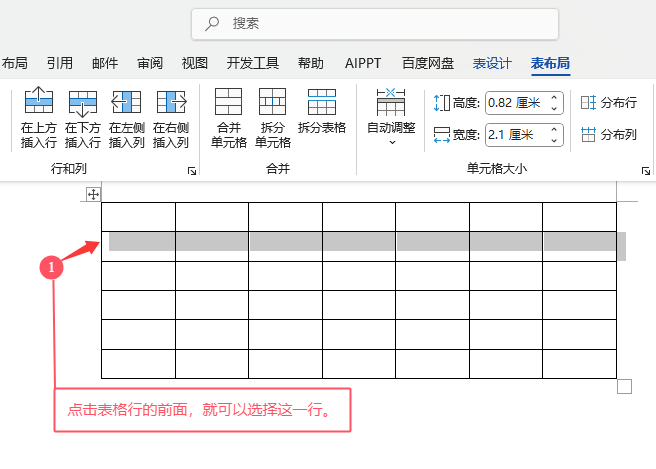Open the 引用 tab

click(x=59, y=63)
